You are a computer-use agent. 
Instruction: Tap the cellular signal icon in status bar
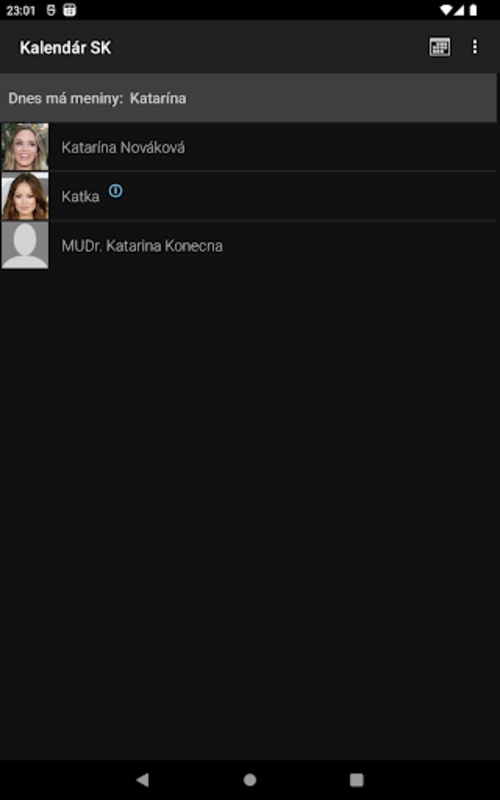point(458,10)
